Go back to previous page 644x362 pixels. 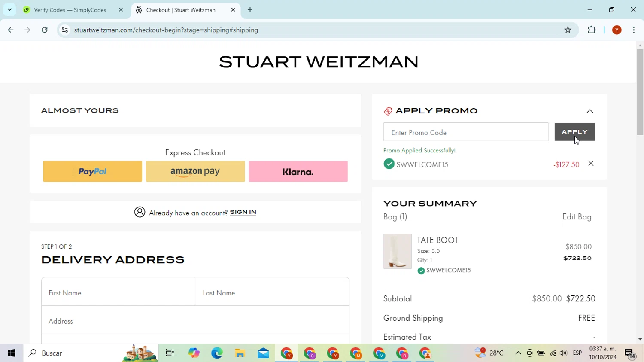(x=11, y=30)
